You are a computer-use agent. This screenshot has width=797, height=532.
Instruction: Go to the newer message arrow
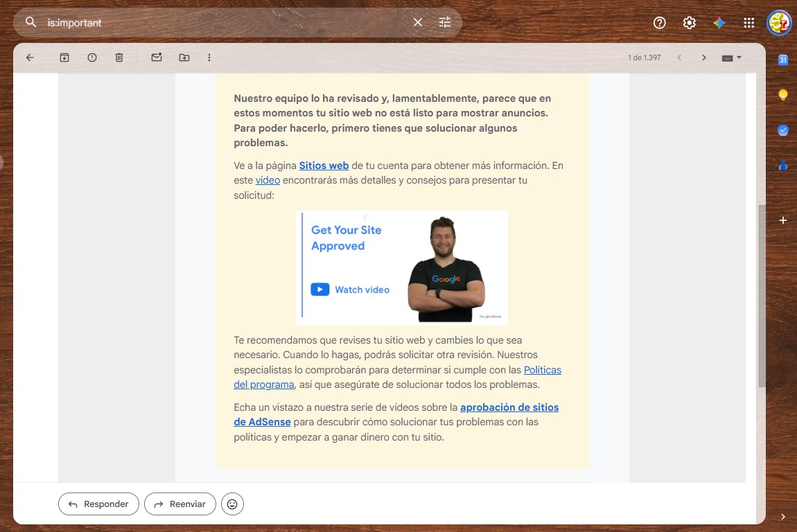point(679,57)
